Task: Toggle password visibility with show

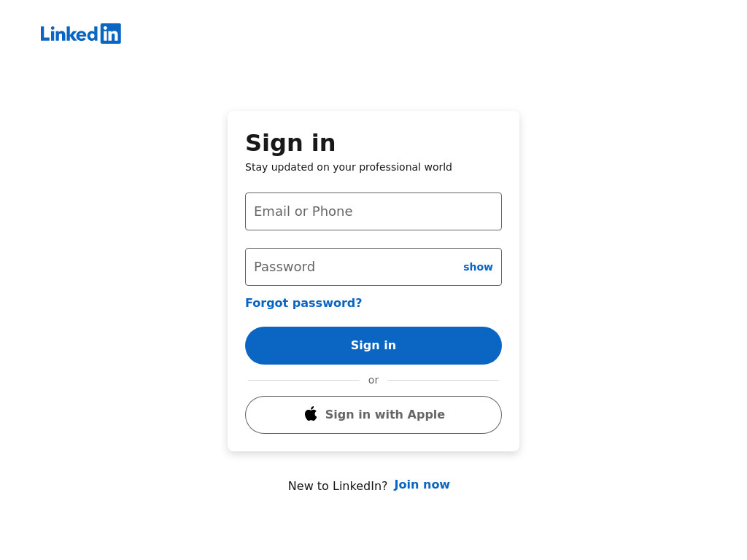Action: [x=478, y=267]
